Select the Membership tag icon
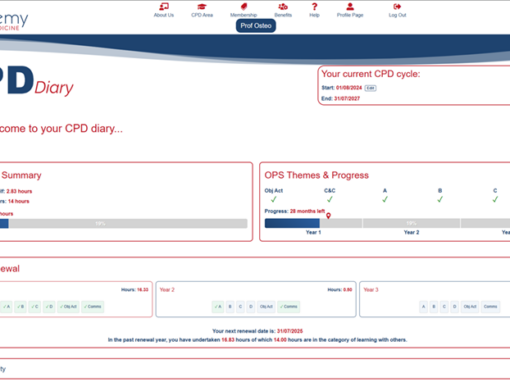510x382 pixels. [x=244, y=7]
